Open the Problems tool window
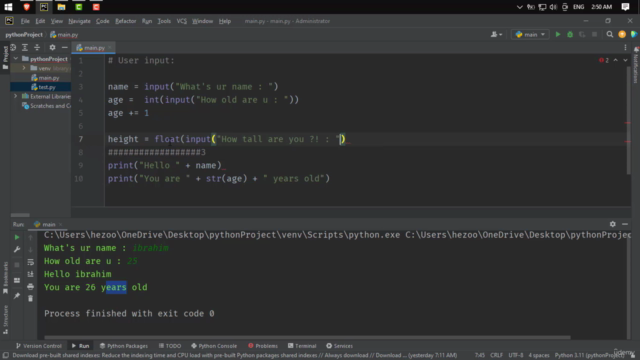The width and height of the screenshot is (640, 360). [x=263, y=346]
